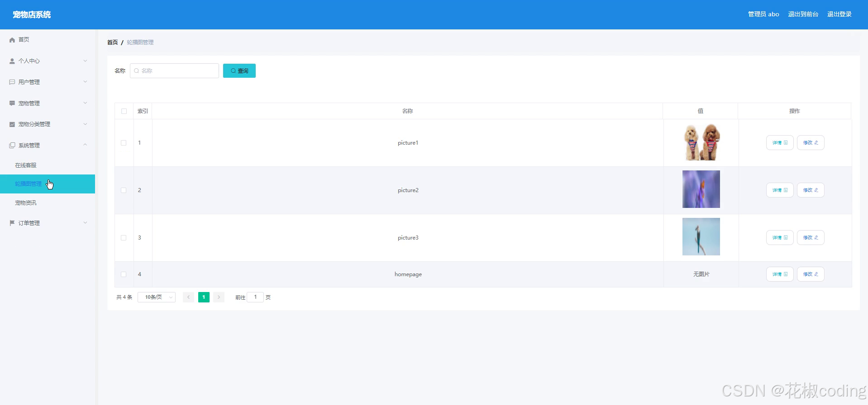Click the homepage name cell

(408, 274)
